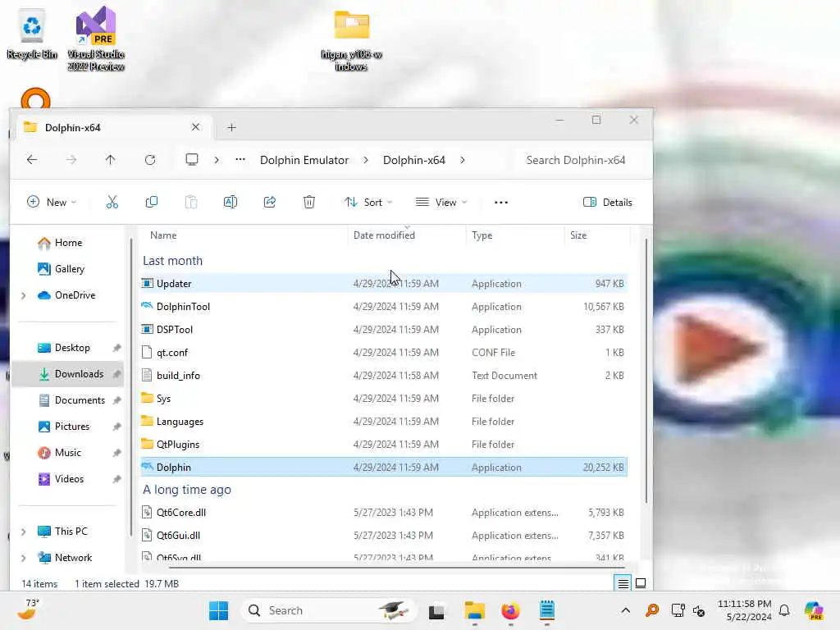Open the New dropdown menu

pos(52,202)
